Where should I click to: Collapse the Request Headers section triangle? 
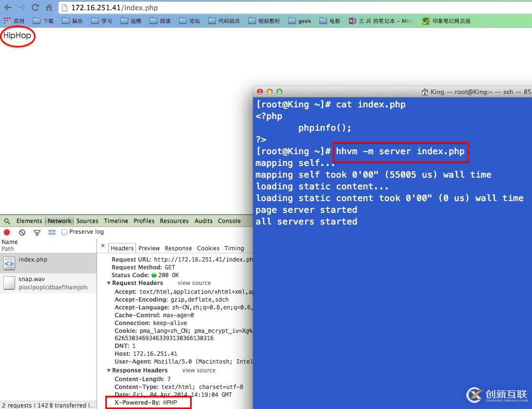pyautogui.click(x=109, y=283)
